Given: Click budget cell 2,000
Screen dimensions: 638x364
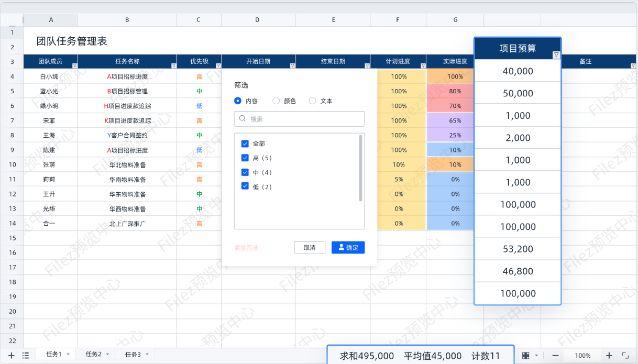Looking at the screenshot, I should pos(518,138).
